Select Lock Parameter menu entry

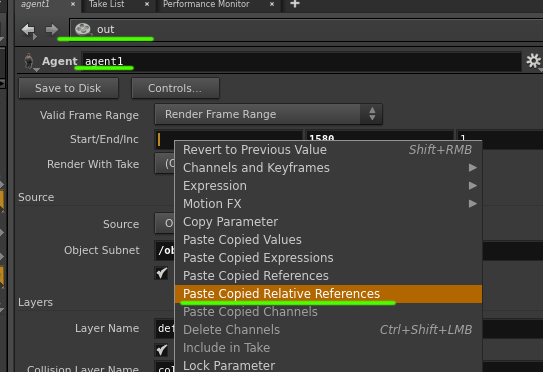coord(328,365)
